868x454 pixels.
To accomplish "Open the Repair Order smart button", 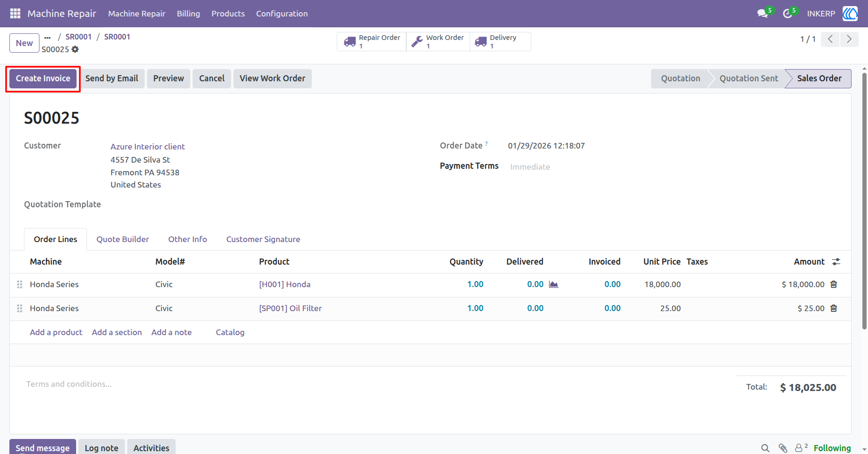I will coord(372,41).
